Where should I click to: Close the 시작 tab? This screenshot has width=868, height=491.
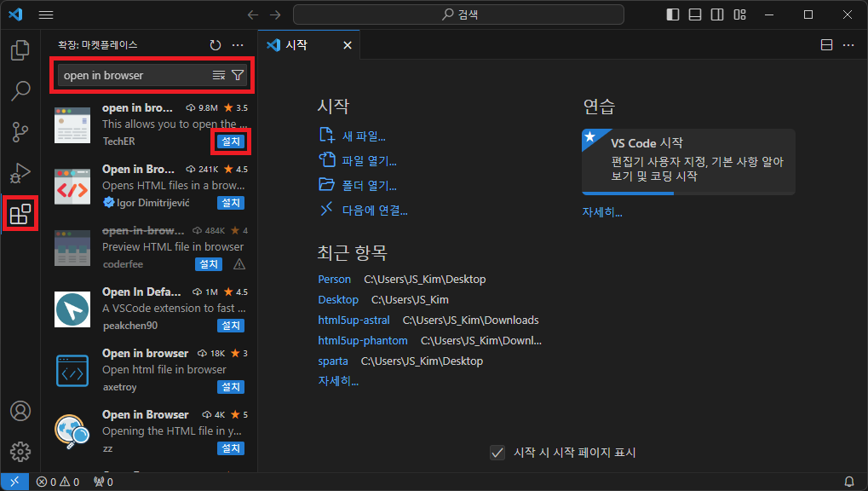[347, 45]
